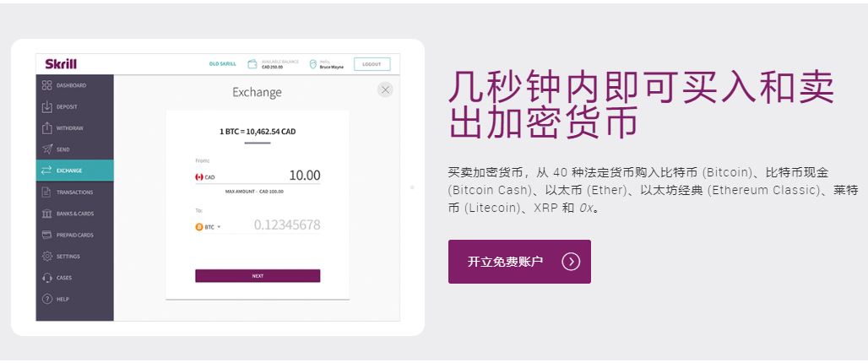Click the CAD currency flag selector

pos(204,177)
